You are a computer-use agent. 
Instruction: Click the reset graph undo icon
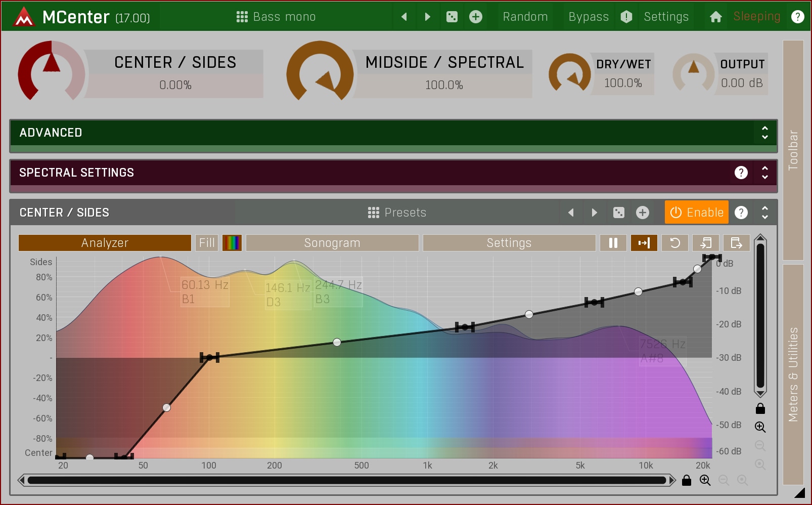pos(674,243)
